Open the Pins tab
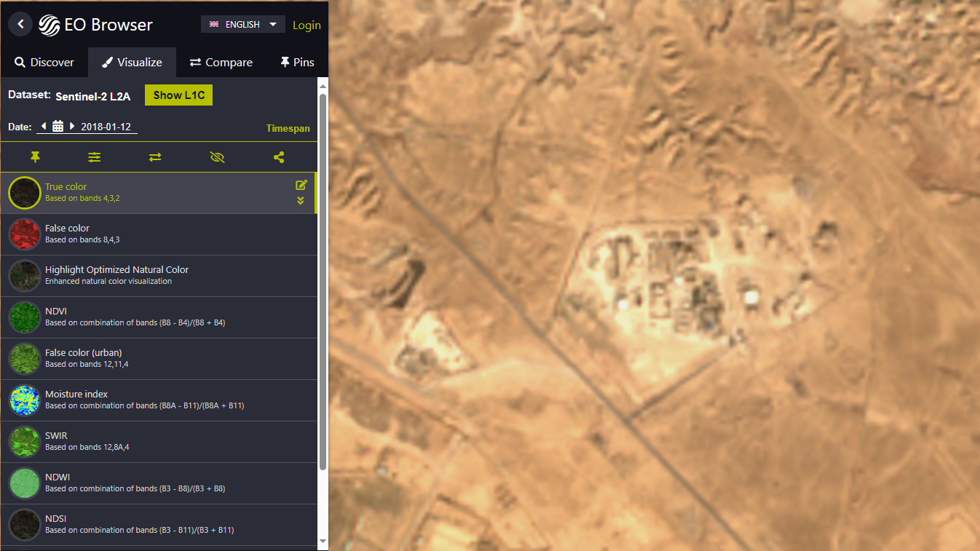The width and height of the screenshot is (980, 551). pos(297,63)
